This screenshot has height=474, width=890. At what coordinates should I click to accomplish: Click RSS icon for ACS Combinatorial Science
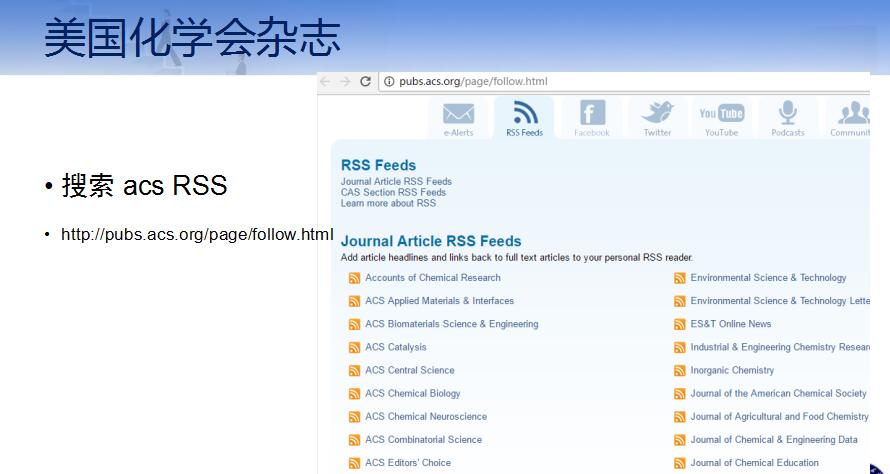[x=354, y=440]
